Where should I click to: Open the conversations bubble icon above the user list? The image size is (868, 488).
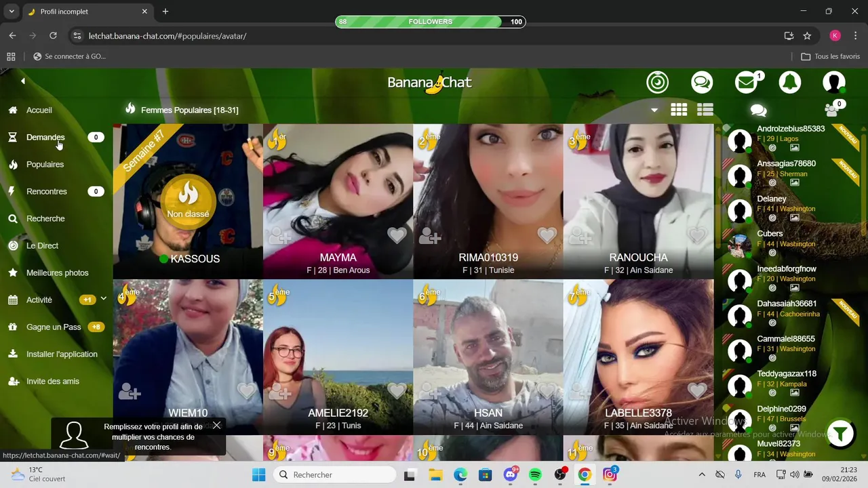click(x=759, y=110)
